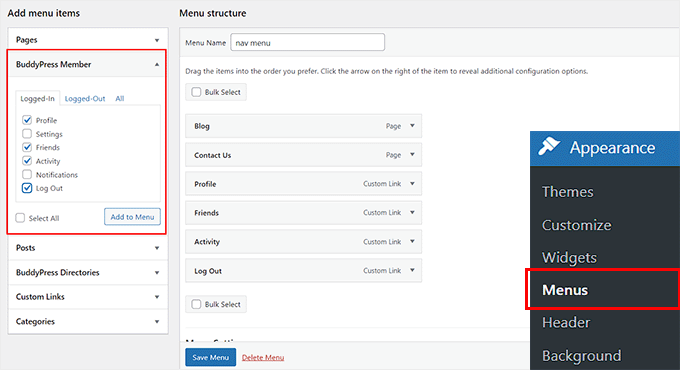The width and height of the screenshot is (680, 370).
Task: Uncheck the Log Out checkbox
Action: [x=27, y=188]
